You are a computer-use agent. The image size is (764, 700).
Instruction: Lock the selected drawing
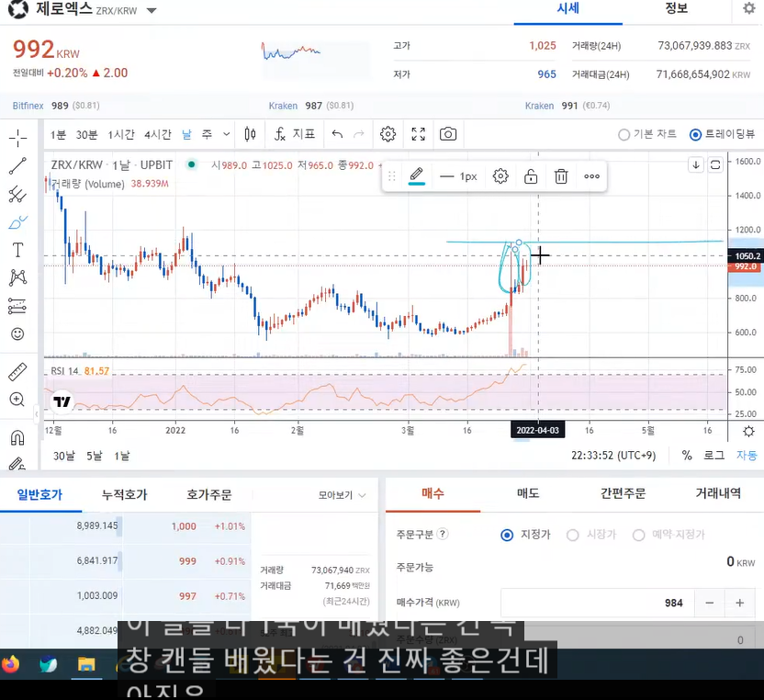[531, 176]
